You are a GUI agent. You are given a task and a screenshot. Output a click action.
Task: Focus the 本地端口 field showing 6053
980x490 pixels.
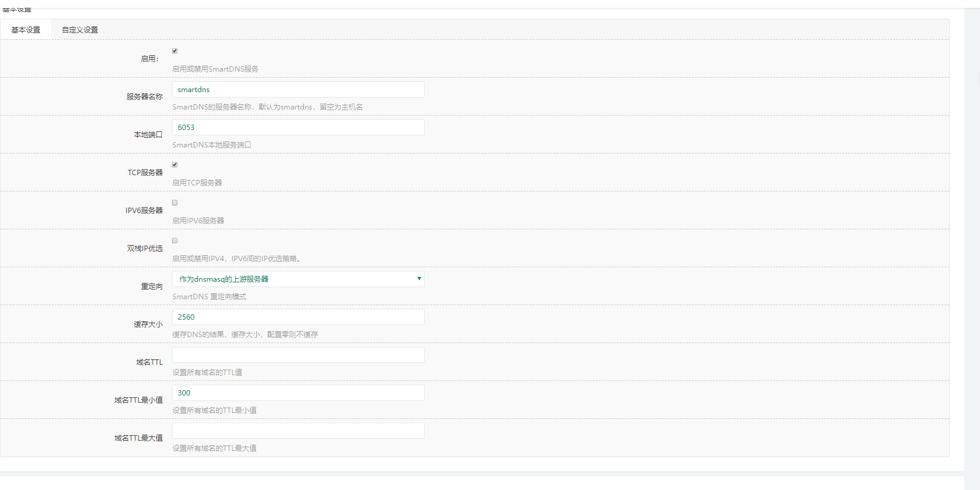[298, 127]
